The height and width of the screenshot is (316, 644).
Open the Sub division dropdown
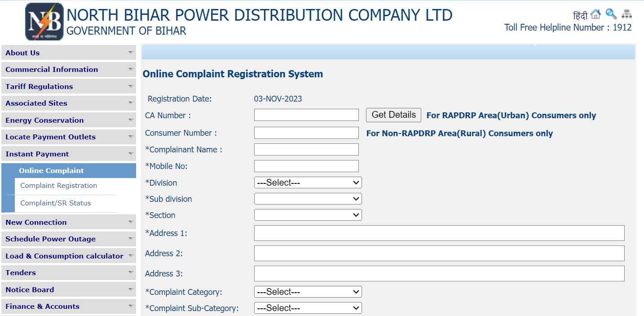click(308, 199)
